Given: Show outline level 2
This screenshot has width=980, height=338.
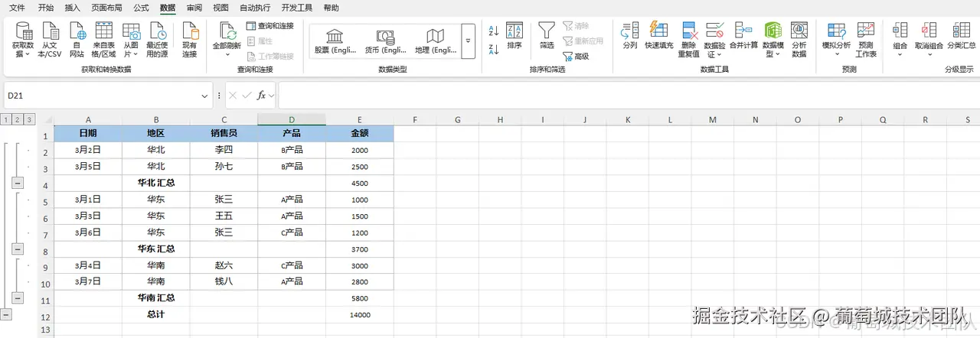Looking at the screenshot, I should click(18, 119).
